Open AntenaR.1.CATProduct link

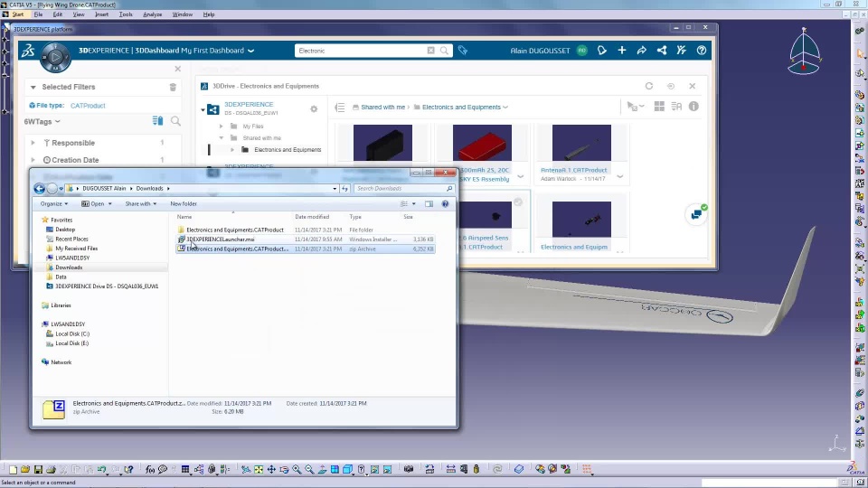573,171
